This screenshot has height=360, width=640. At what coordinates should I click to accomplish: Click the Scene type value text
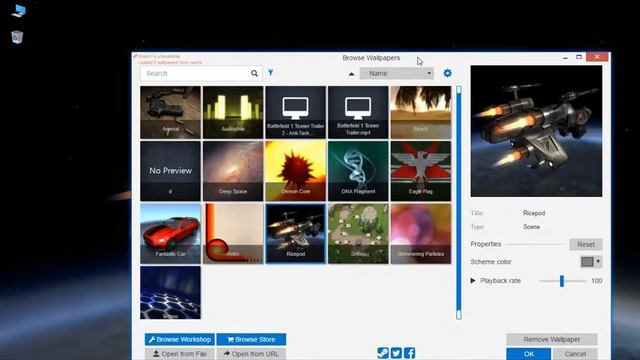(x=531, y=227)
